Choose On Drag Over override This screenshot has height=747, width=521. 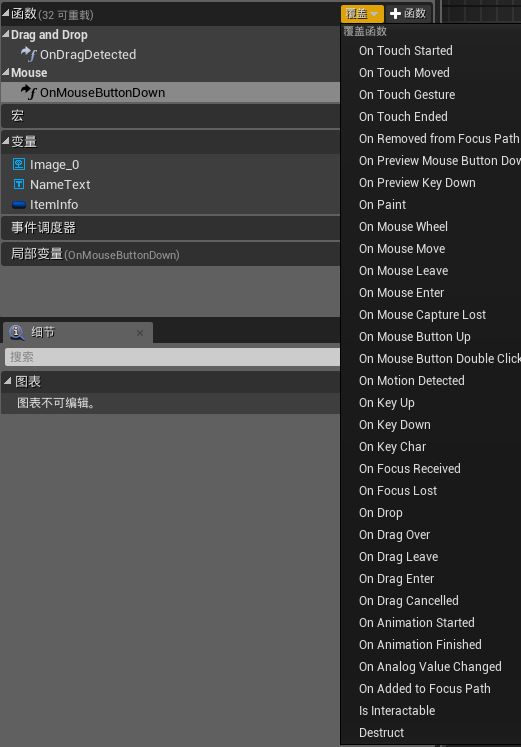(x=394, y=535)
